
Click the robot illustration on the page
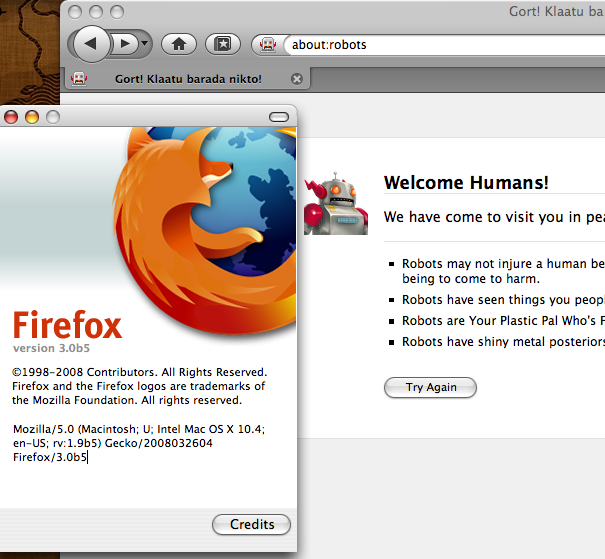(x=335, y=203)
